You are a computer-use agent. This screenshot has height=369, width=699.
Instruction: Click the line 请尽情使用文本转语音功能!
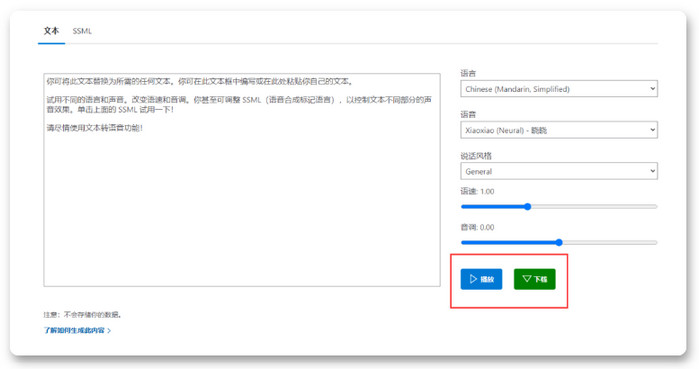[95, 128]
